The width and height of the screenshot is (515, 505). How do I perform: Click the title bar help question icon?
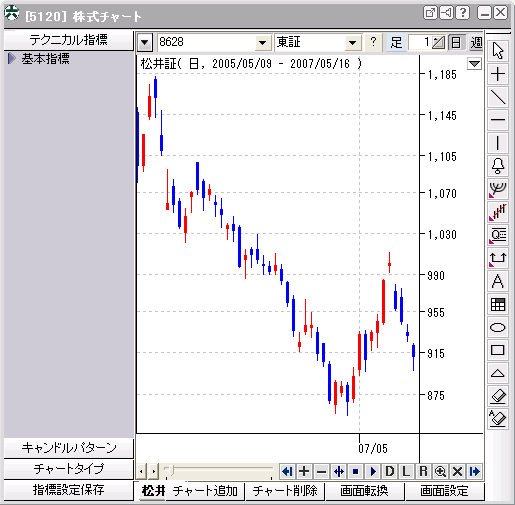coord(463,13)
